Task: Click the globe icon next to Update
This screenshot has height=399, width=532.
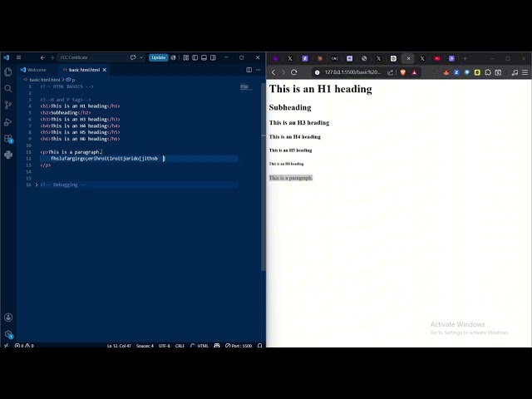Action: tap(174, 57)
